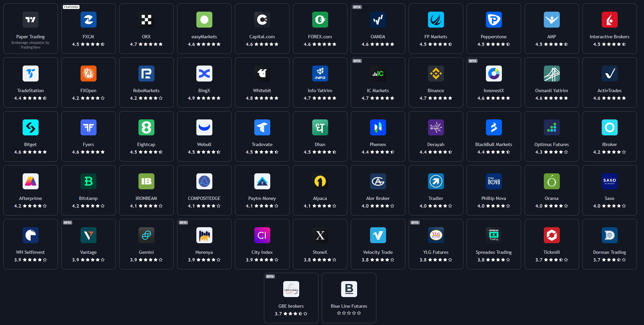Click the GBE brokers name text
644x325 pixels.
point(291,306)
